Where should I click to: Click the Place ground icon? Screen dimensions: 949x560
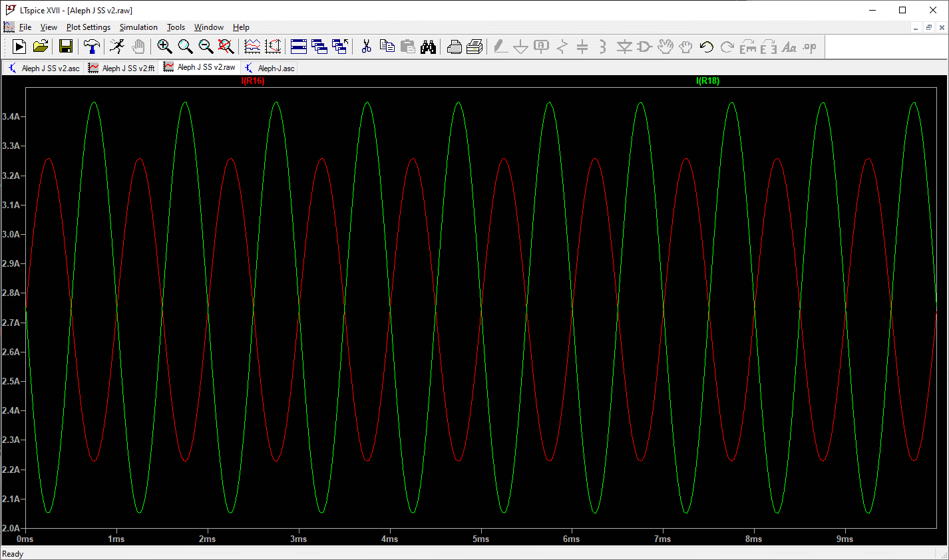(521, 47)
